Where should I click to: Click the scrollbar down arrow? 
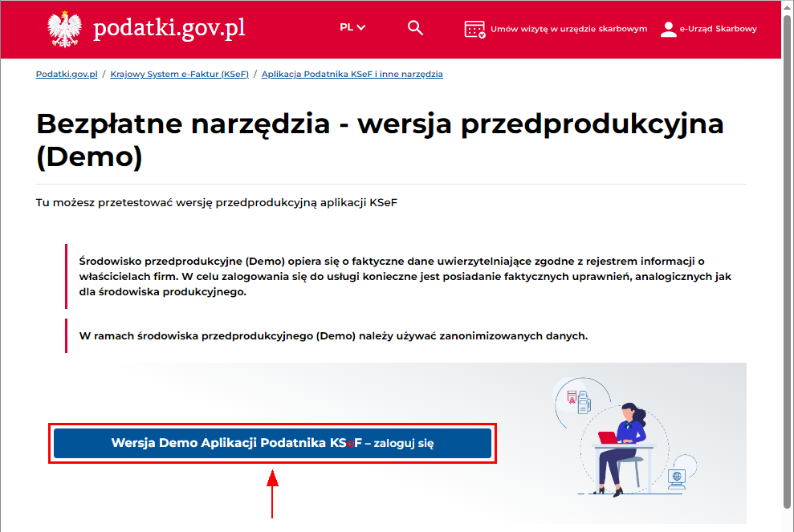tap(788, 526)
